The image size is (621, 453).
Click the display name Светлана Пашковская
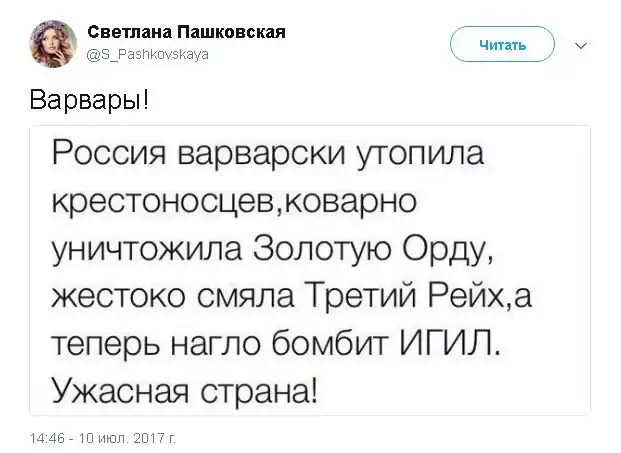[x=180, y=32]
